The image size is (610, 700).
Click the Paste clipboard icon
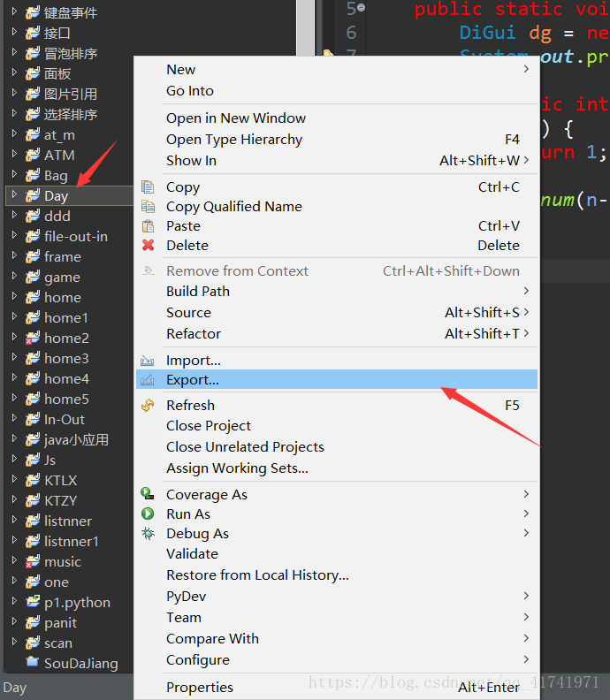[x=148, y=226]
